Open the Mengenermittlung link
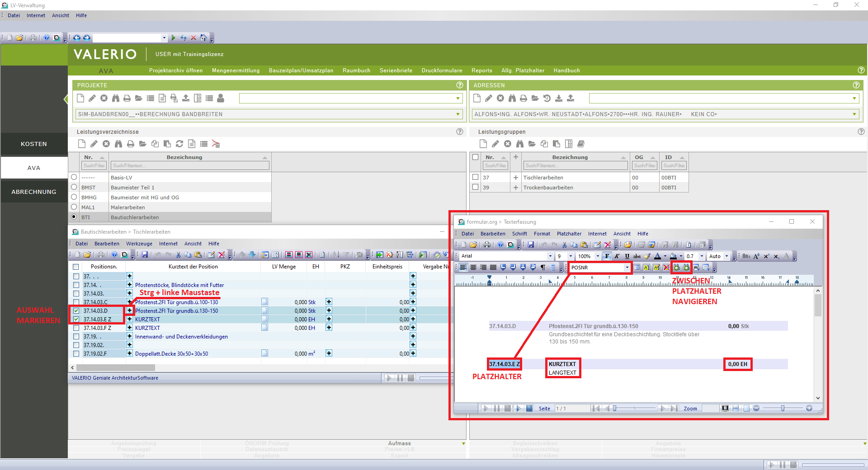Image resolution: width=868 pixels, height=470 pixels. (236, 70)
